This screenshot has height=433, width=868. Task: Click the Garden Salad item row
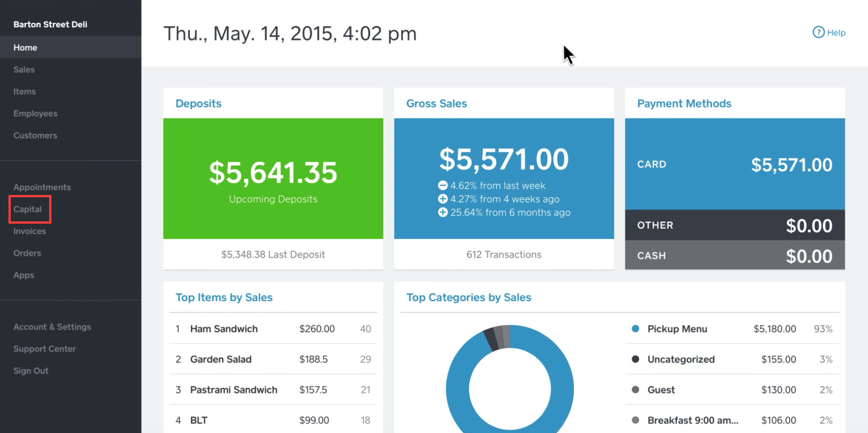point(273,359)
